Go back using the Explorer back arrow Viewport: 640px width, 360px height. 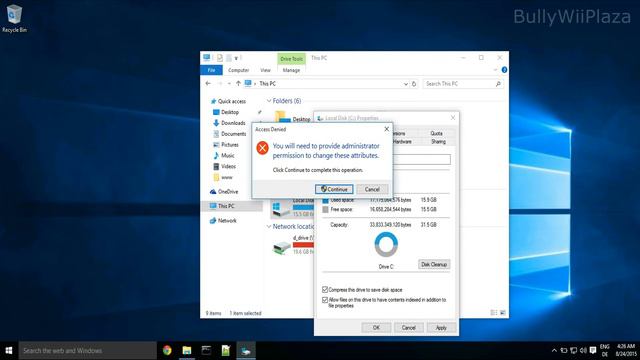pos(208,84)
